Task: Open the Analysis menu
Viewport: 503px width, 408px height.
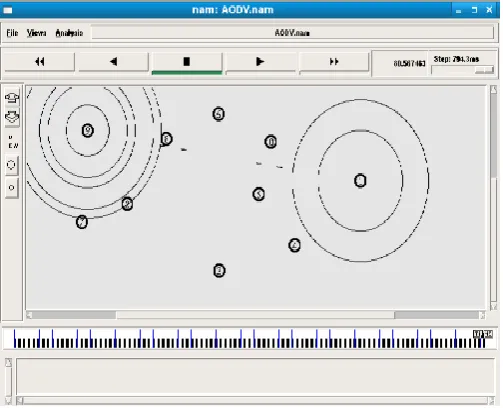Action: 69,33
